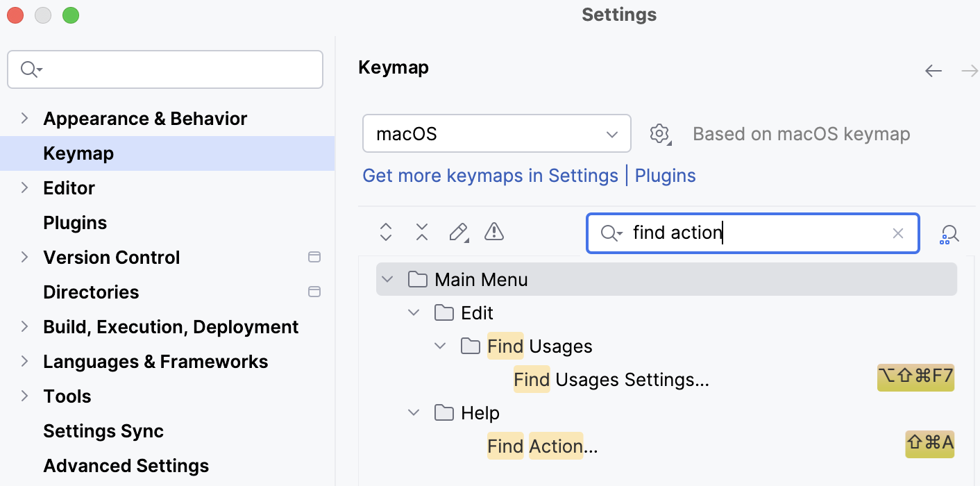980x486 pixels.
Task: Click the keymap settings gear icon
Action: click(659, 134)
